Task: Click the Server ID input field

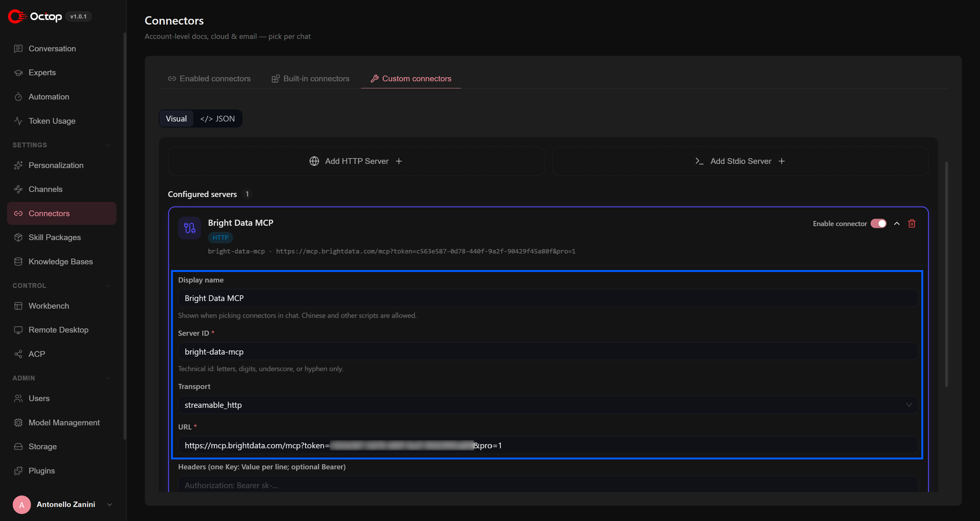Action: 548,351
